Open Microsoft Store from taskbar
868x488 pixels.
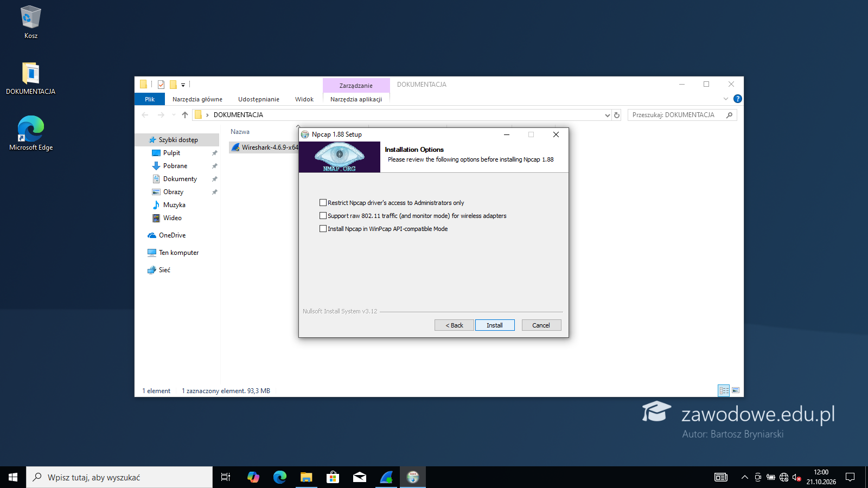333,477
